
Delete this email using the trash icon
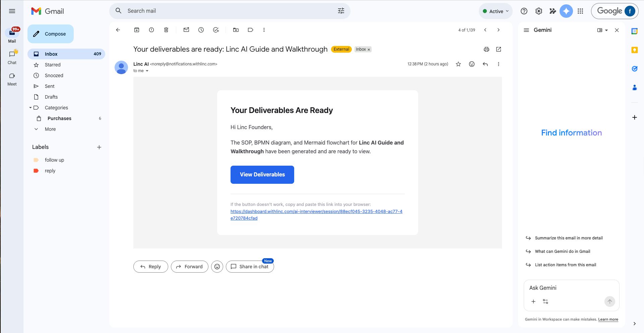pyautogui.click(x=166, y=30)
